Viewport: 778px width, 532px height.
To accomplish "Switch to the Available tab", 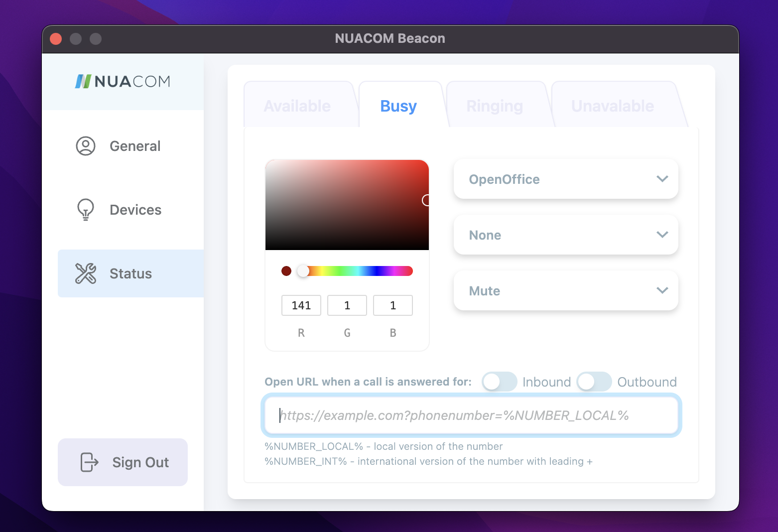I will [297, 106].
